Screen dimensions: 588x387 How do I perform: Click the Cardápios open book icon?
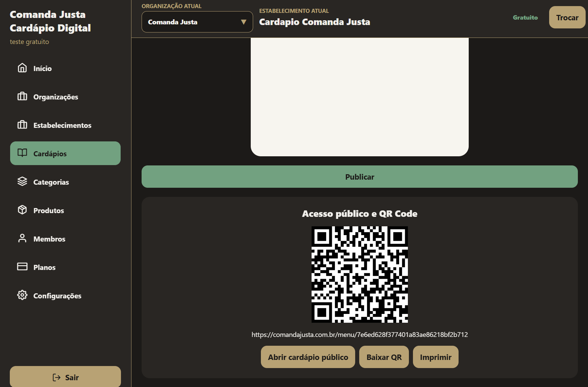click(x=22, y=153)
